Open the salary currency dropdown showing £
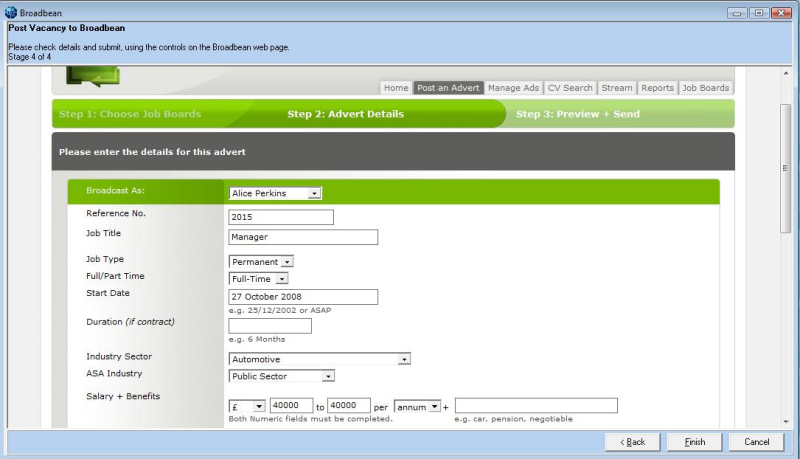Screen dimensions: 800x459 [247, 406]
